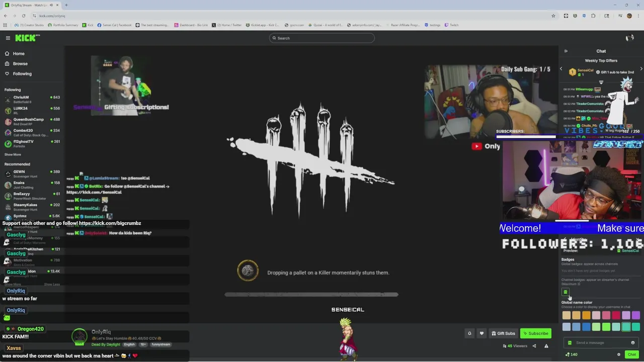Click the KICK logo
Screen dimensions: 644x362
click(27, 38)
